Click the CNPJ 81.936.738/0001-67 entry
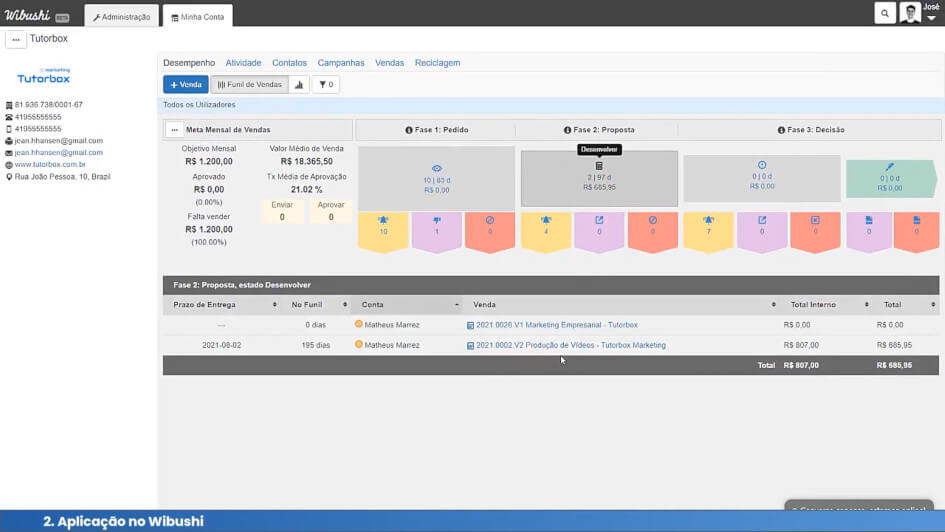Viewport: 945px width, 532px height. [48, 105]
